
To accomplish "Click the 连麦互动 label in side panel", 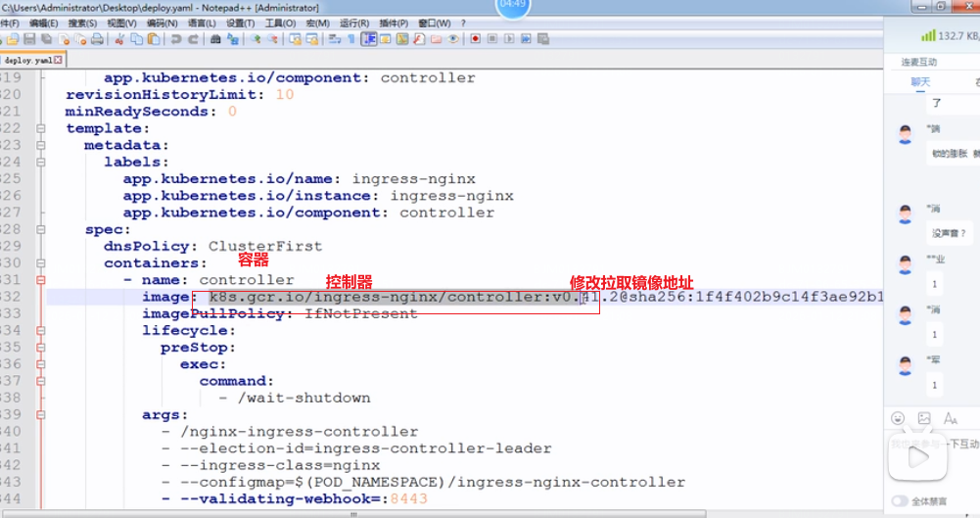I will point(918,62).
